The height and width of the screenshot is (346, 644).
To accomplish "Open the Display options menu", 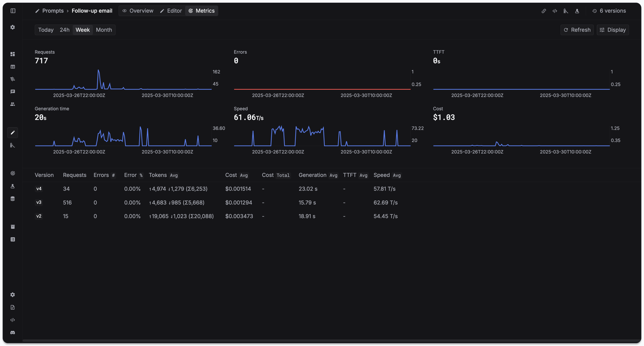I will tap(613, 30).
